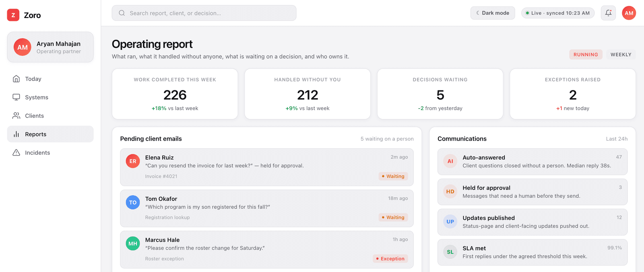The image size is (644, 272).
Task: Open Systems in the sidebar
Action: (50, 97)
